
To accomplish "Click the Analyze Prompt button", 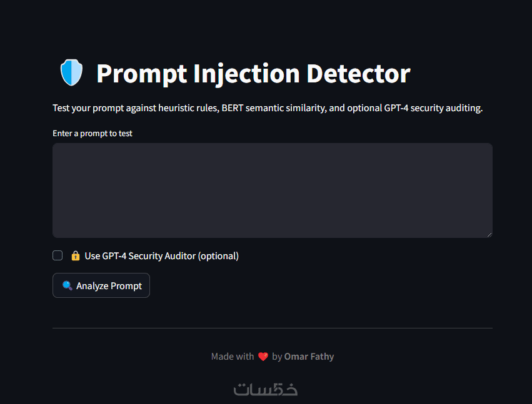I will [101, 285].
